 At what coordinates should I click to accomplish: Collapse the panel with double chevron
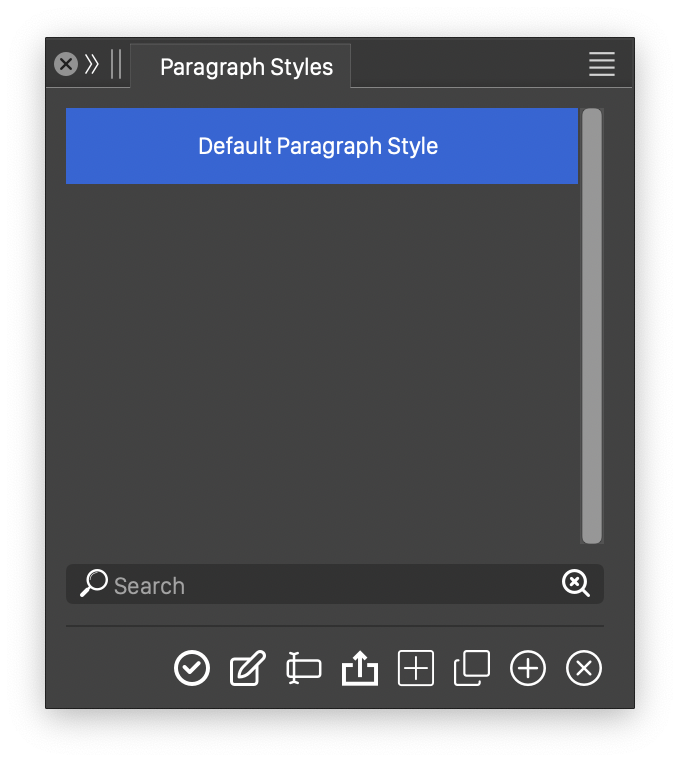pyautogui.click(x=92, y=65)
